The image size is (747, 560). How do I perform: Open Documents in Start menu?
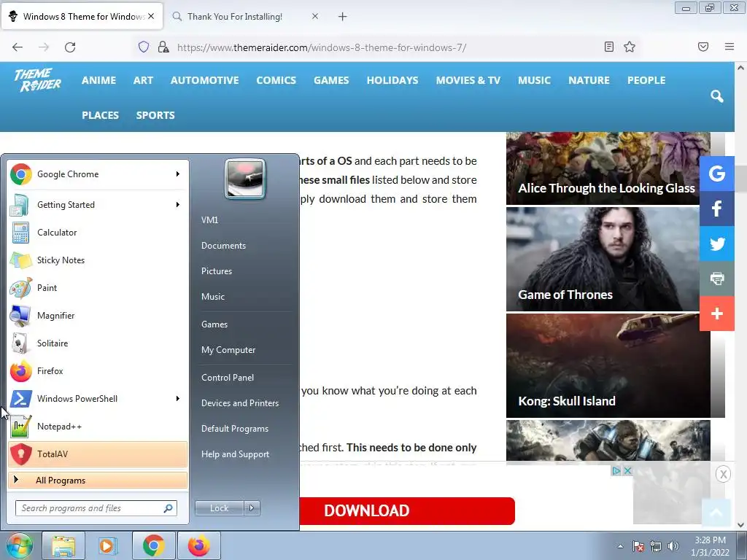223,246
